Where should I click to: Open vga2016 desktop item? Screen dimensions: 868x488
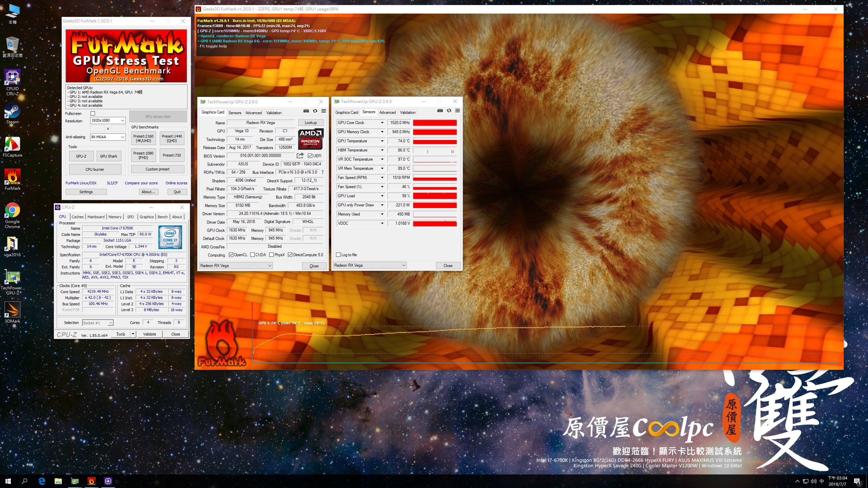pos(13,246)
